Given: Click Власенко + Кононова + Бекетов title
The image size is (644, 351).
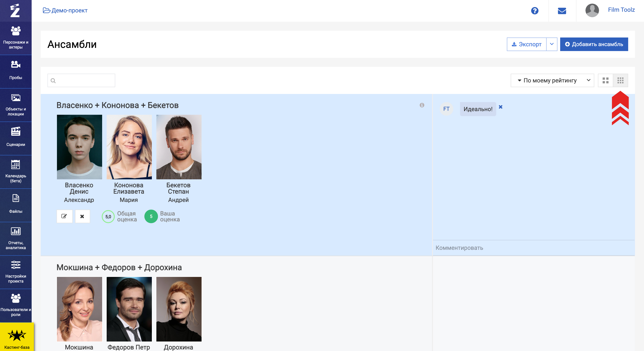Looking at the screenshot, I should tap(118, 105).
